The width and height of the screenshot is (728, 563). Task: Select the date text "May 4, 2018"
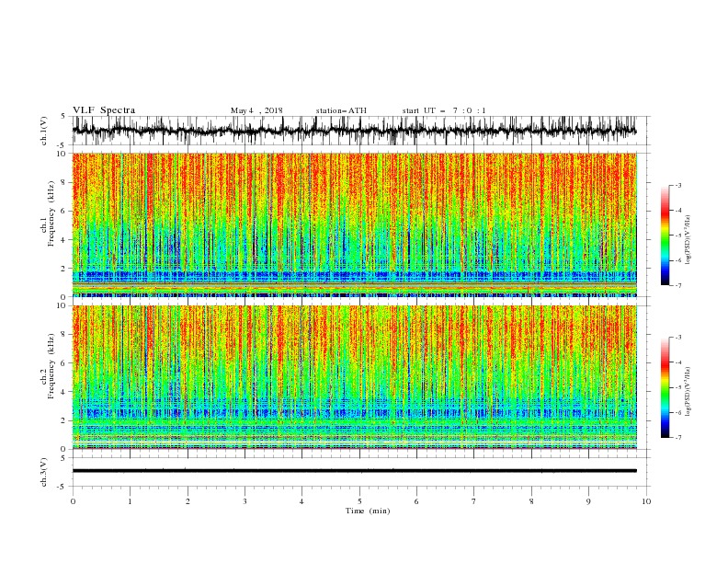pos(256,110)
